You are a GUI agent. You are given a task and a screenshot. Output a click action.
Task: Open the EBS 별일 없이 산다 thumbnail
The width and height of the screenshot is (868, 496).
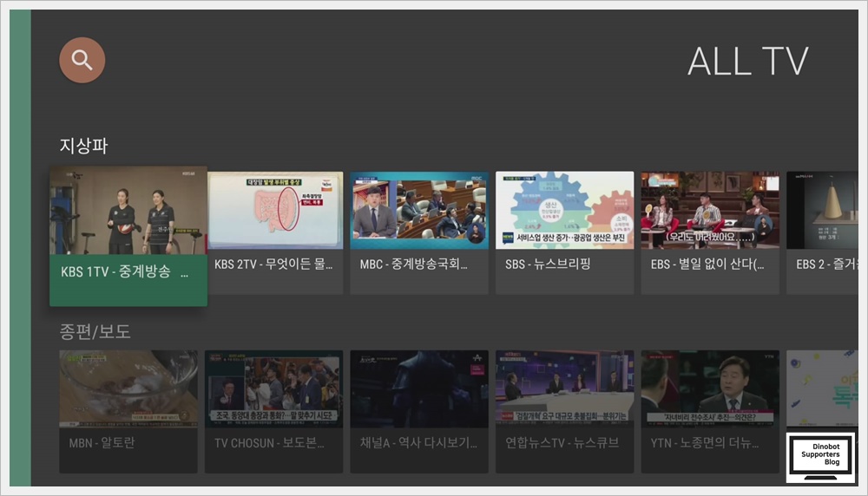coord(710,210)
